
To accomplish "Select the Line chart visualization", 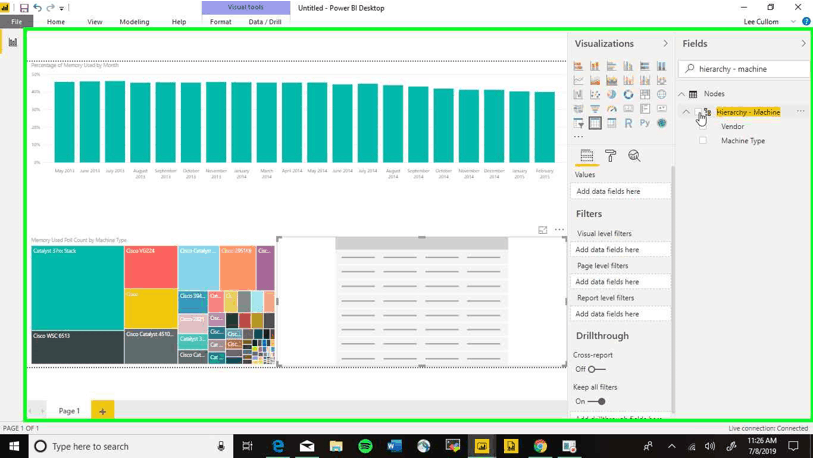I will point(578,80).
